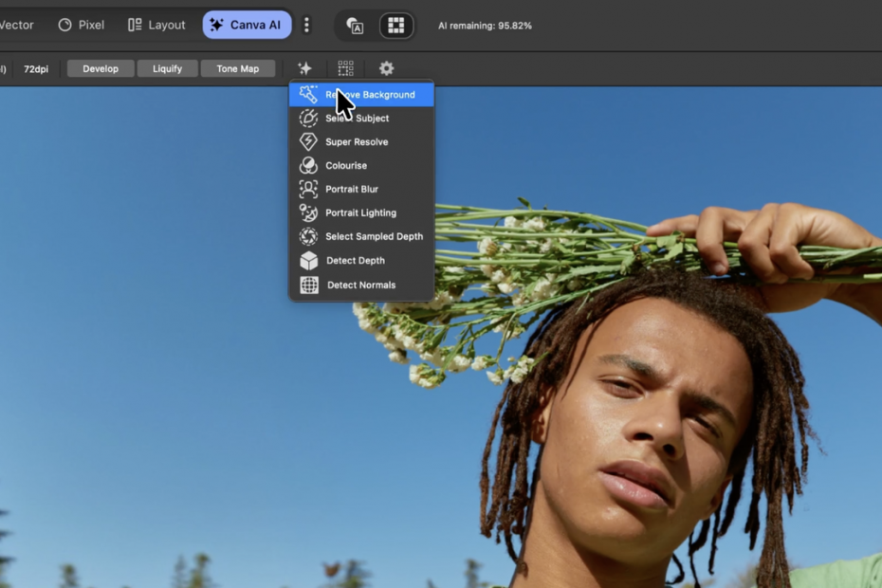Click the Detect Depth cube icon
882x588 pixels.
(308, 261)
